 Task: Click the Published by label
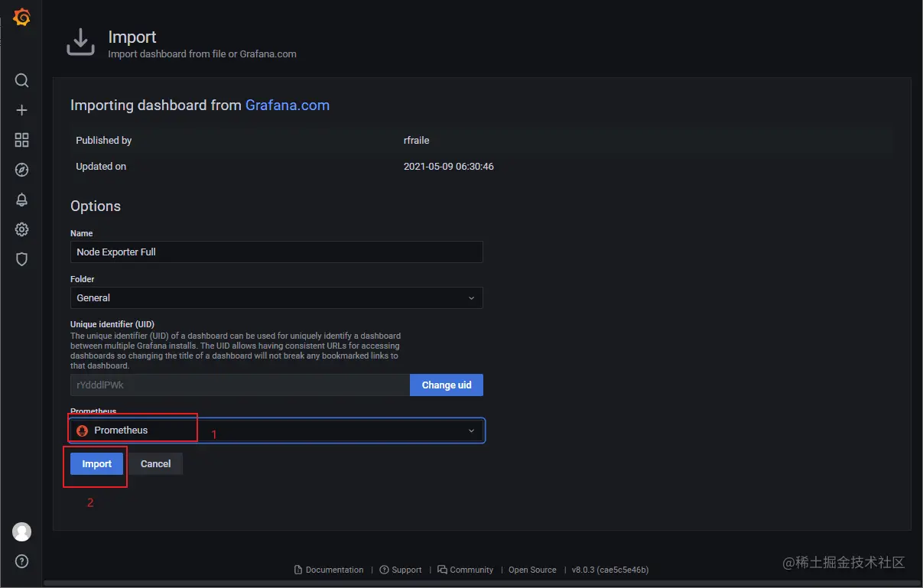pyautogui.click(x=104, y=140)
